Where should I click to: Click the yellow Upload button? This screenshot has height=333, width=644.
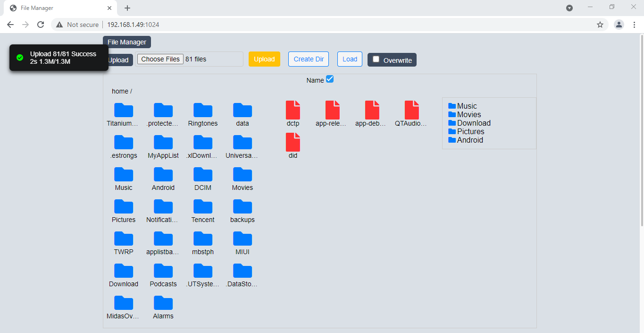[264, 59]
